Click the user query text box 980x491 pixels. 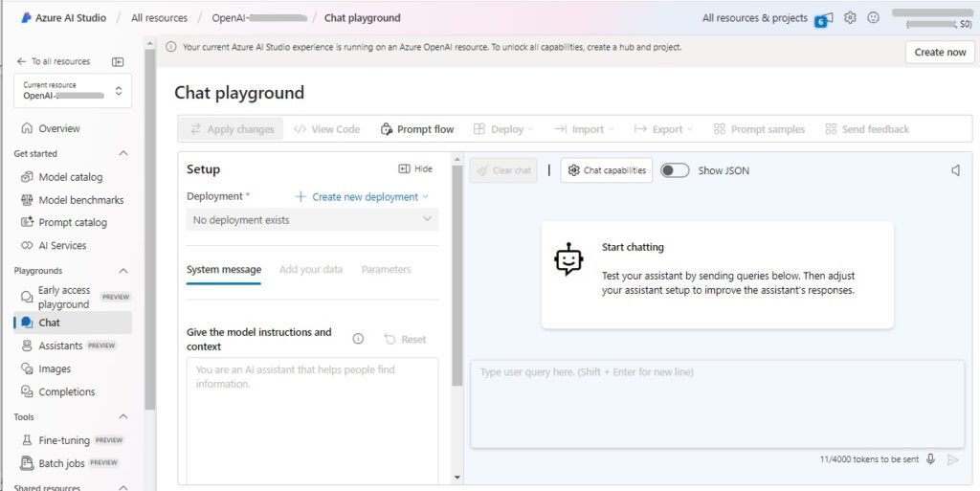(x=718, y=404)
